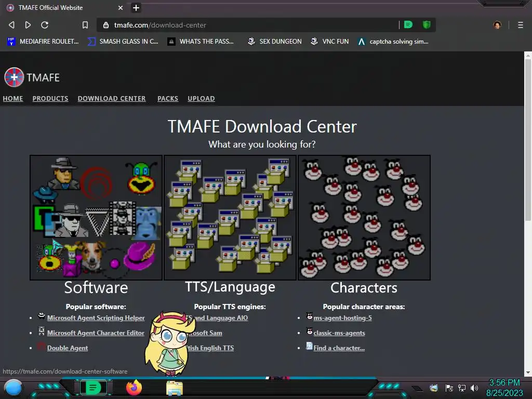
Task: Open PRODUCTS in site navigation
Action: tap(50, 98)
